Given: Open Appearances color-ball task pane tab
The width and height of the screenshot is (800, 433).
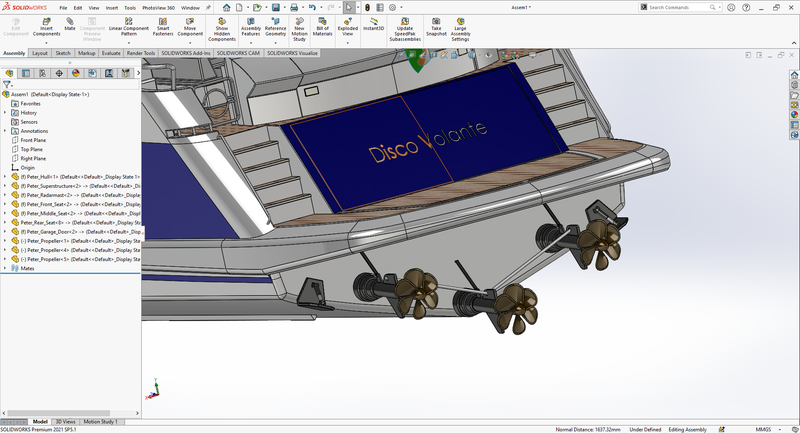Looking at the screenshot, I should [794, 115].
